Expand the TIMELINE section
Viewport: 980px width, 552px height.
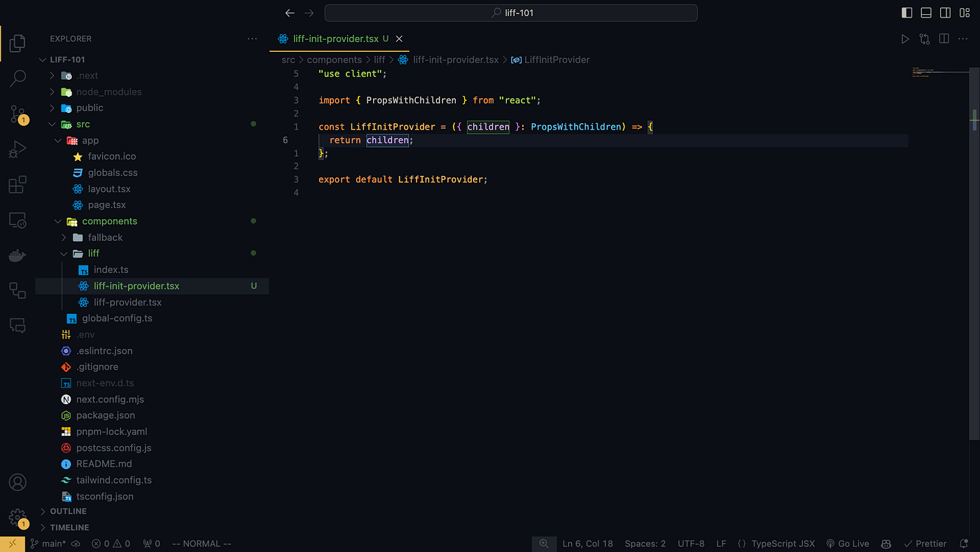pos(152,527)
